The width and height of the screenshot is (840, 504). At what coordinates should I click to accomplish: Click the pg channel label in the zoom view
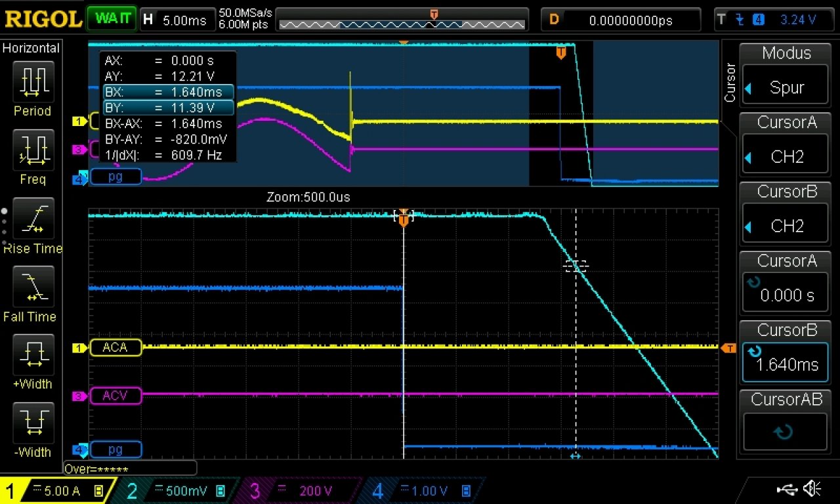(x=115, y=450)
